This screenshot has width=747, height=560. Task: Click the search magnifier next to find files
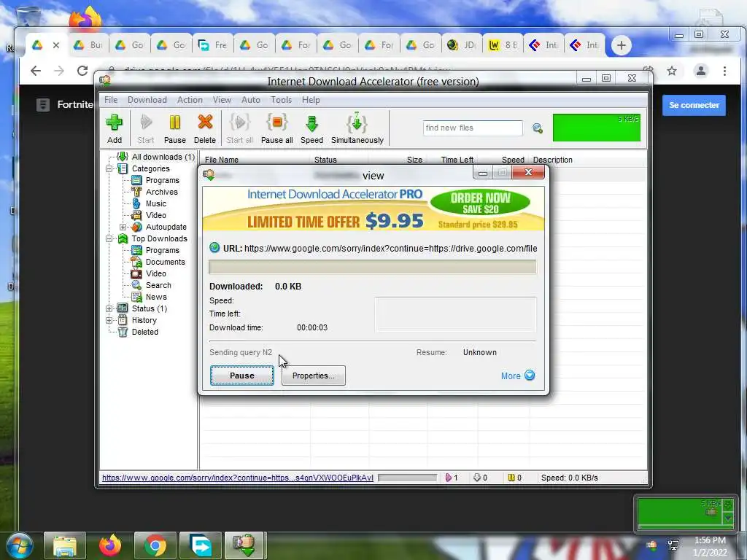click(x=538, y=128)
